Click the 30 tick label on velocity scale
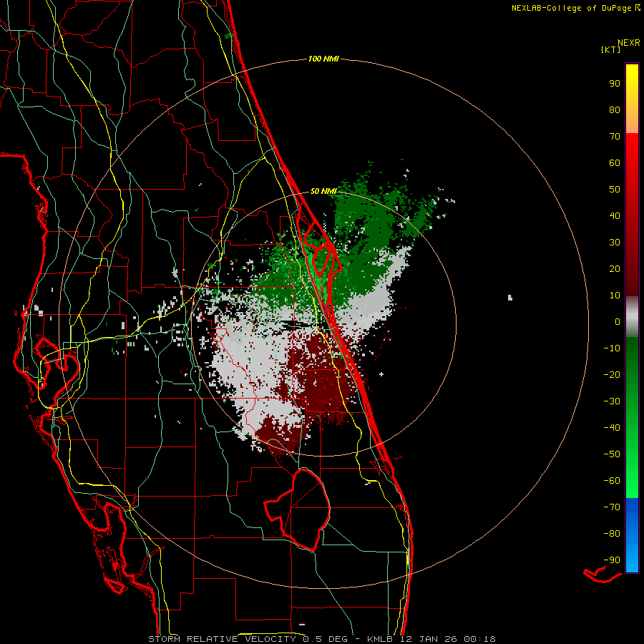This screenshot has width=644, height=644. 615,243
